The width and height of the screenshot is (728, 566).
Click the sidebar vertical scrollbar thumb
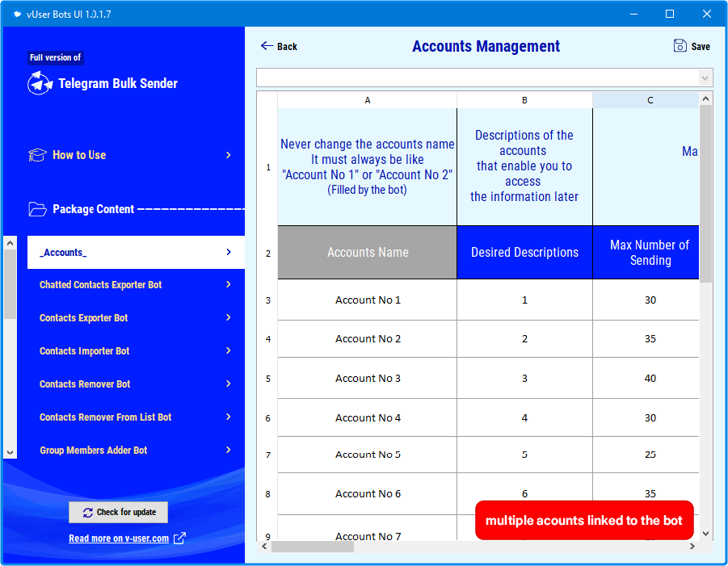coord(11,284)
